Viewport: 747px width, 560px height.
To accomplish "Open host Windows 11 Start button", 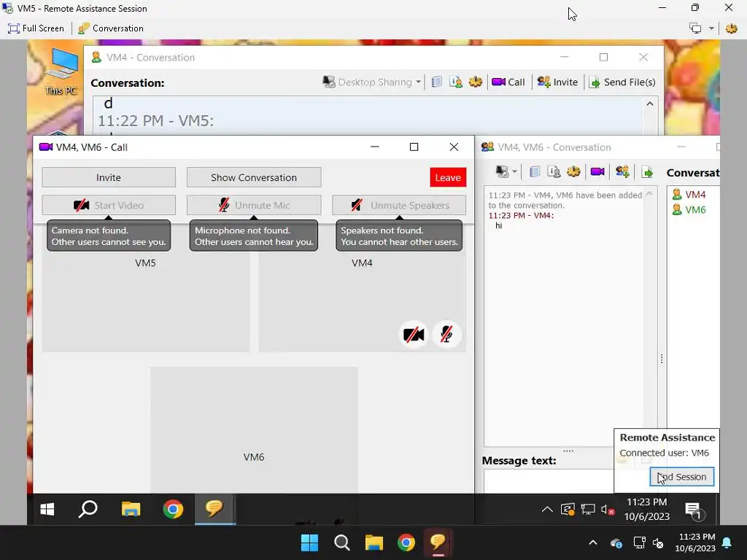I will [x=309, y=542].
